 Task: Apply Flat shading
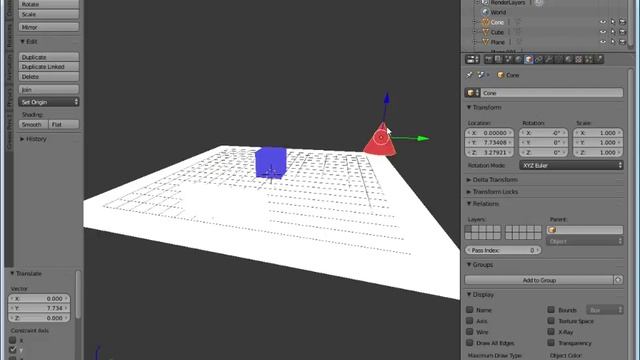tap(64, 124)
